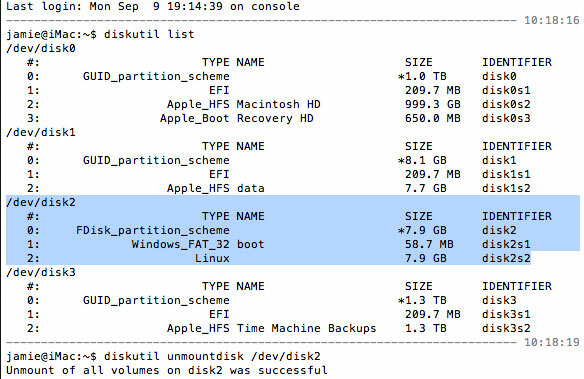Select the /dev/disk1 header line
584x379 pixels.
pos(41,133)
